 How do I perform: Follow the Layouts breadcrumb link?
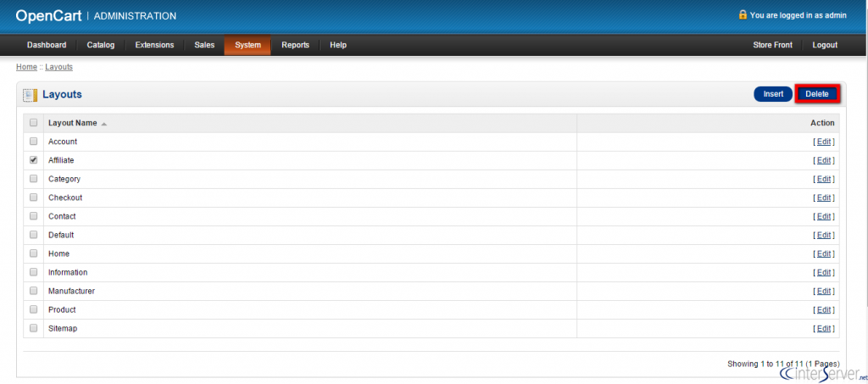(x=58, y=67)
